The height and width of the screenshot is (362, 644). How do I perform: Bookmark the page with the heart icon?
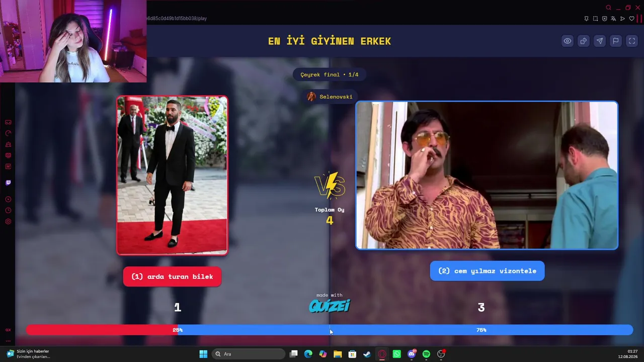[x=632, y=19]
